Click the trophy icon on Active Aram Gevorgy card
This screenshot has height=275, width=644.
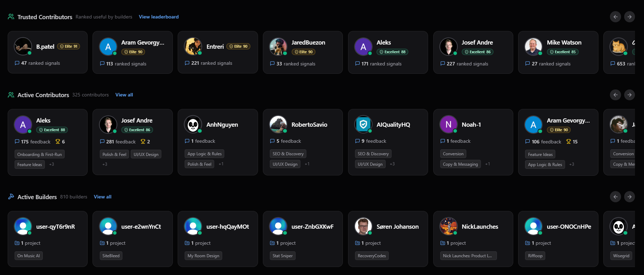click(569, 142)
